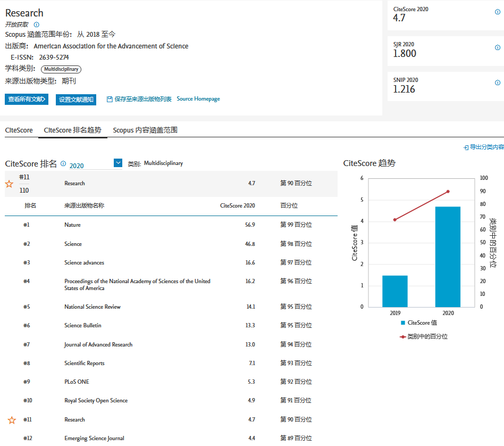Click the 查看所有文献 button

27,99
